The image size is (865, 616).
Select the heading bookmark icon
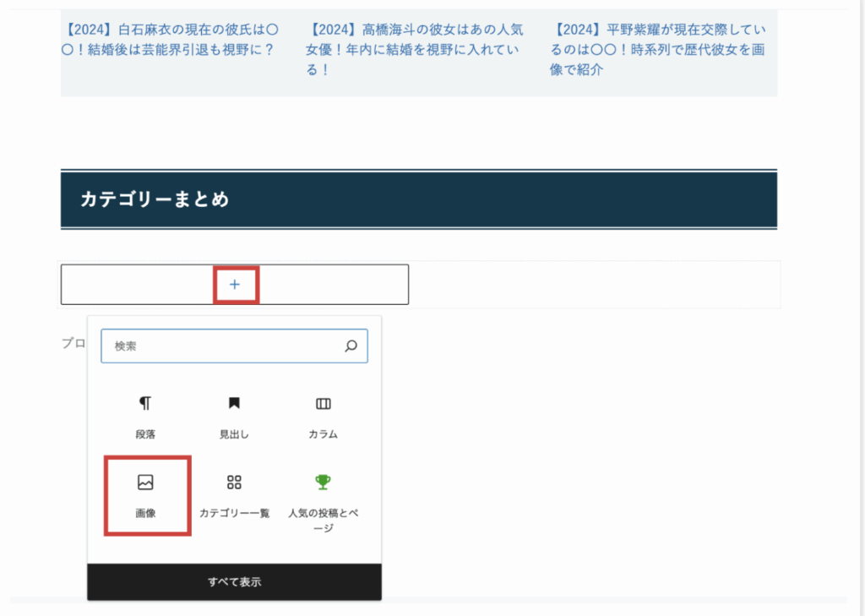pos(234,403)
